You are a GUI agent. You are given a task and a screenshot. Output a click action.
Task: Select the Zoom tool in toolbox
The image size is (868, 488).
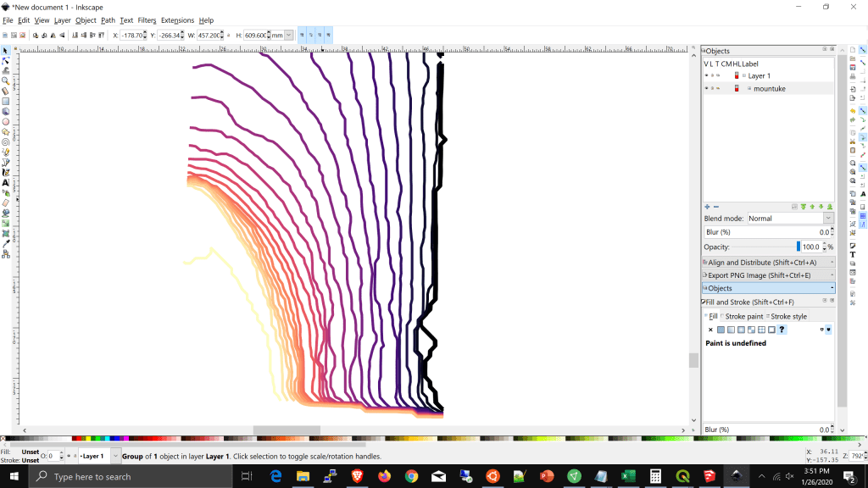click(5, 81)
